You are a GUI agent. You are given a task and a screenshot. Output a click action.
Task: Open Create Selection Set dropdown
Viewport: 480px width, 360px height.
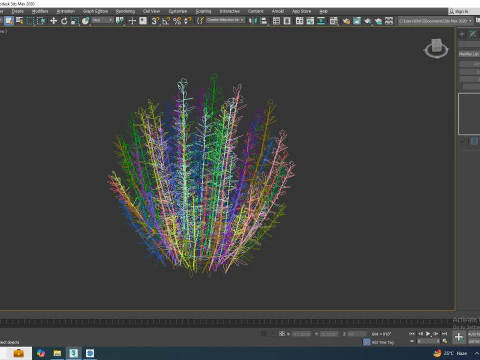tap(225, 20)
